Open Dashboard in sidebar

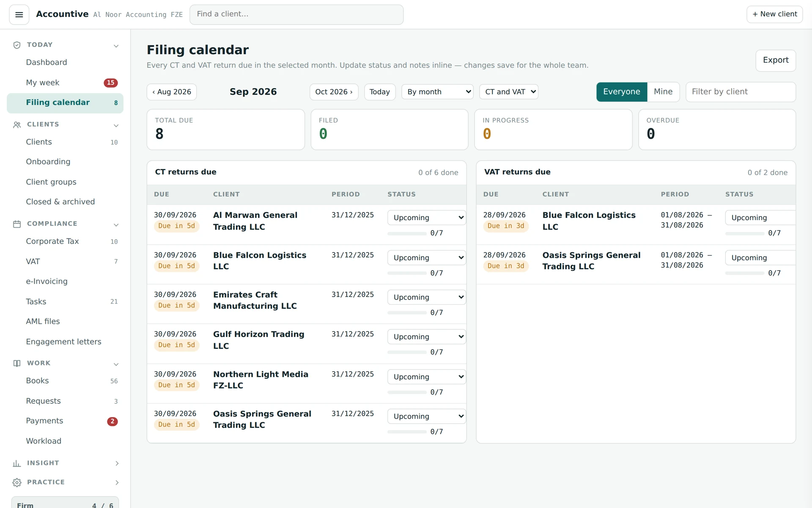point(65,63)
